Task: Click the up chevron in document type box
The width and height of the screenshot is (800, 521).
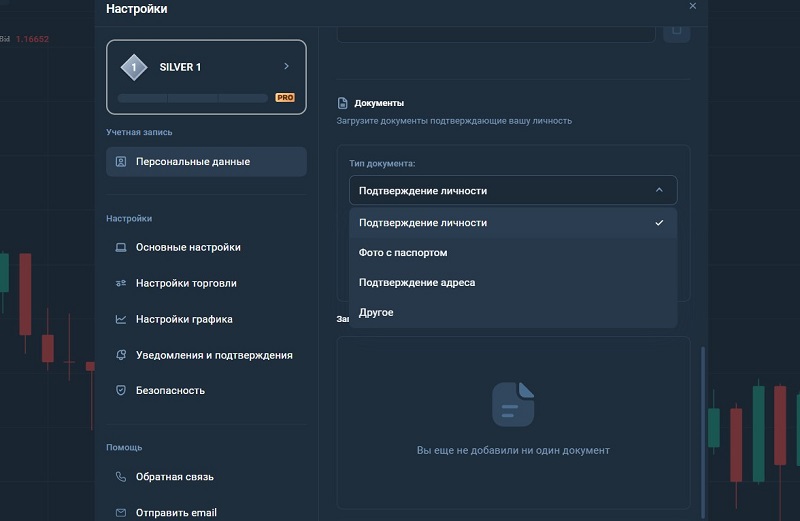Action: click(659, 190)
